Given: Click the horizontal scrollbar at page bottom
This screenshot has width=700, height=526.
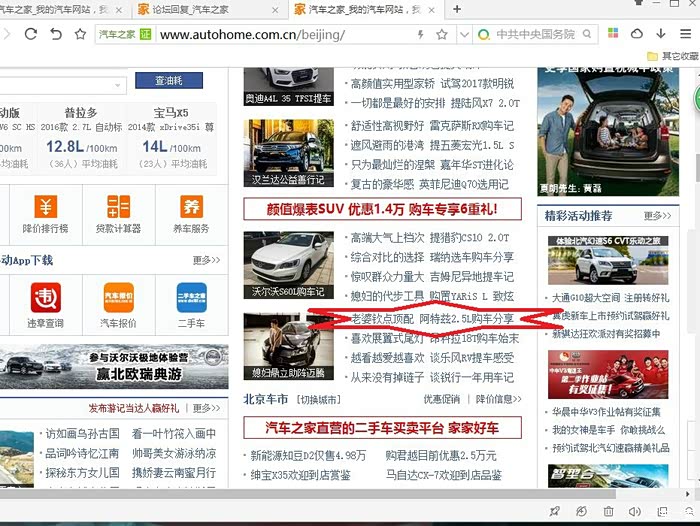Looking at the screenshot, I should point(300,494).
